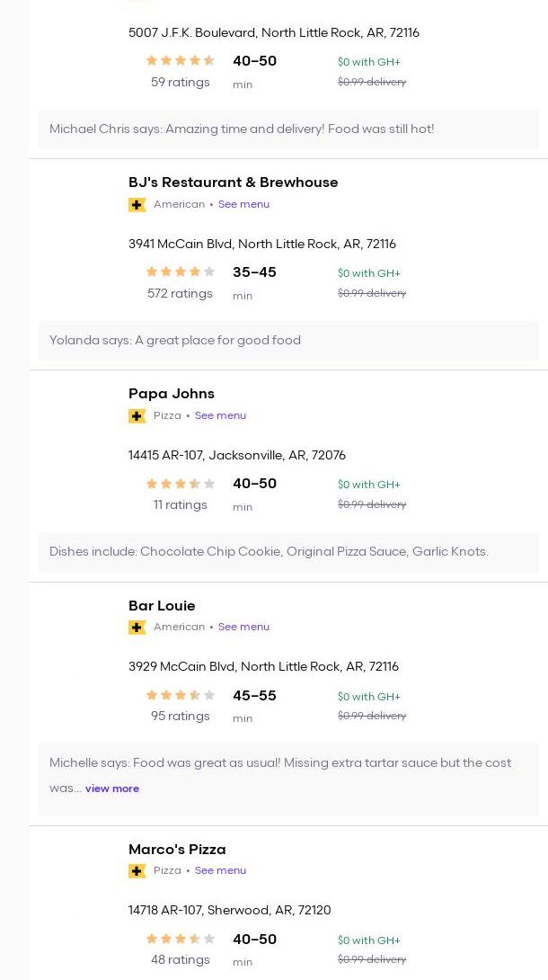Open Bar Louie See menu link
548x980 pixels.
(243, 627)
